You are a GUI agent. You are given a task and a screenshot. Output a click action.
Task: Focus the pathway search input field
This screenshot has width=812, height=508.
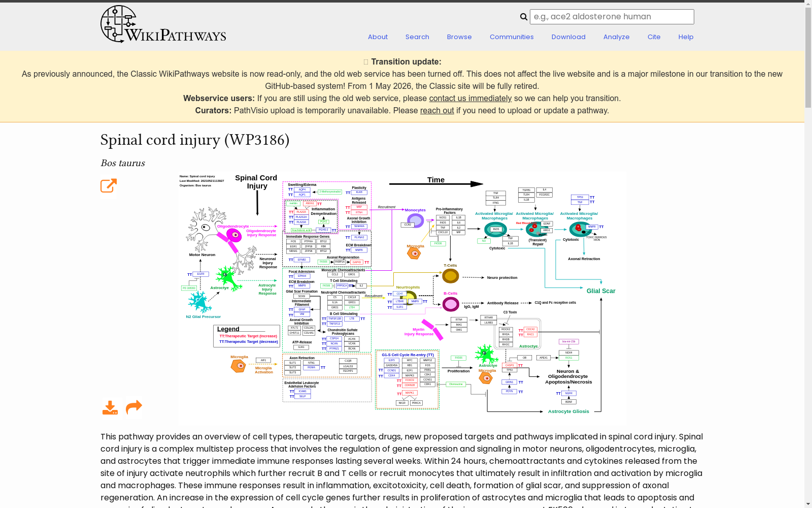tap(612, 17)
